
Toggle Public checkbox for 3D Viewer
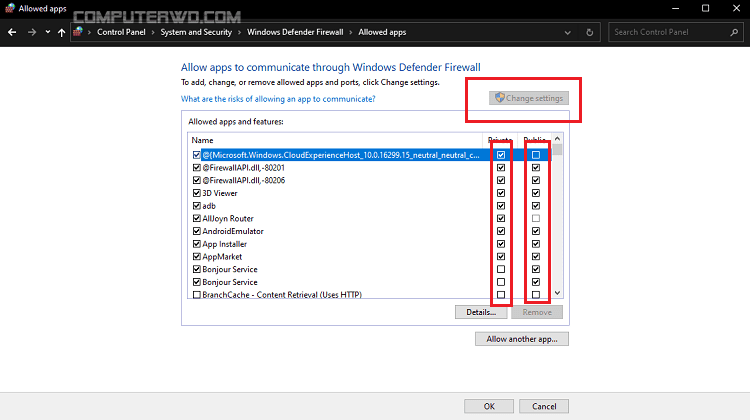[536, 193]
